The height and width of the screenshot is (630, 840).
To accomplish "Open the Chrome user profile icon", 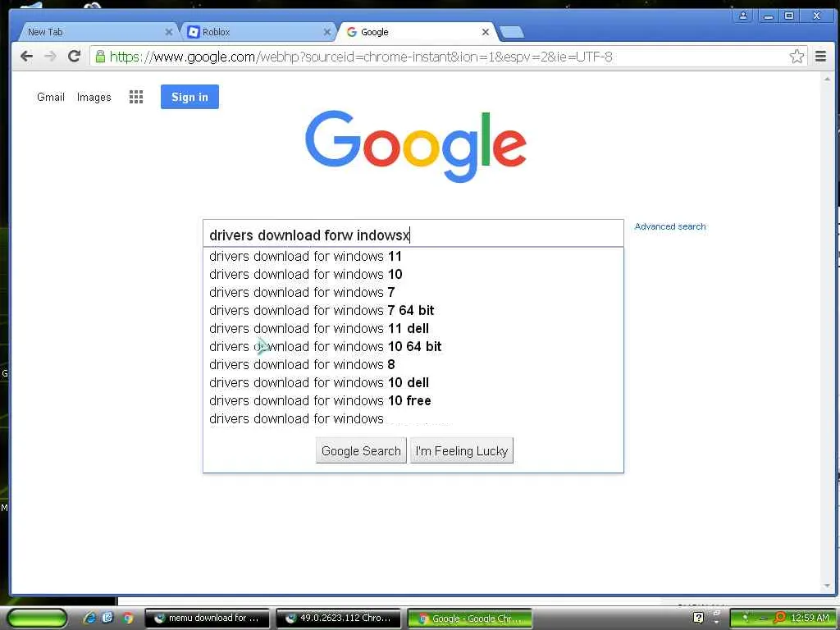I will (743, 16).
